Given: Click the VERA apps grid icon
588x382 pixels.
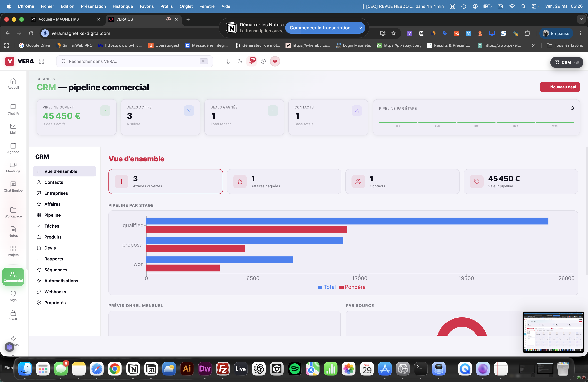Looking at the screenshot, I should point(41,61).
